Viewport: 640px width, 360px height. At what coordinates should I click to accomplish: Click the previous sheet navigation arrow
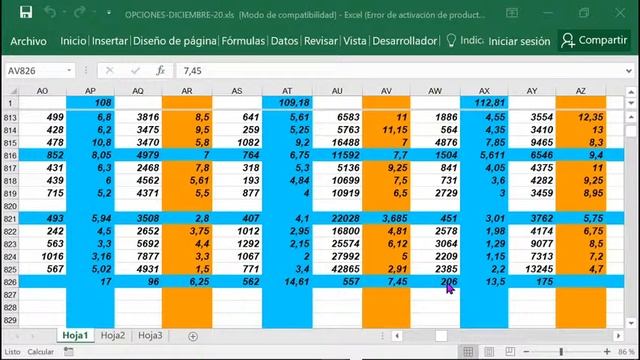click(17, 336)
